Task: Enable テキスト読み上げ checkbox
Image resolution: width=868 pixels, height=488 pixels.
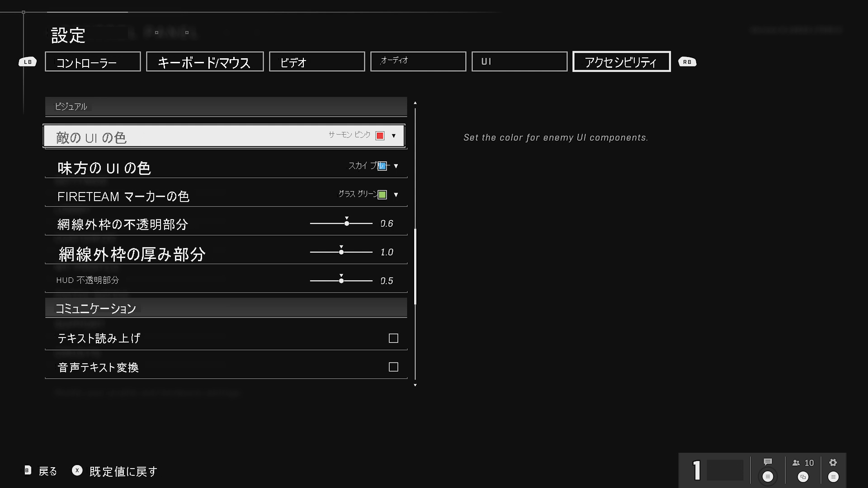Action: tap(393, 338)
